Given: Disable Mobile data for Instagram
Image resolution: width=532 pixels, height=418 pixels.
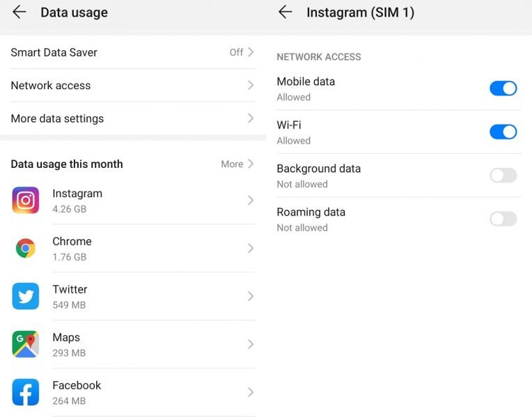Looking at the screenshot, I should click(503, 88).
